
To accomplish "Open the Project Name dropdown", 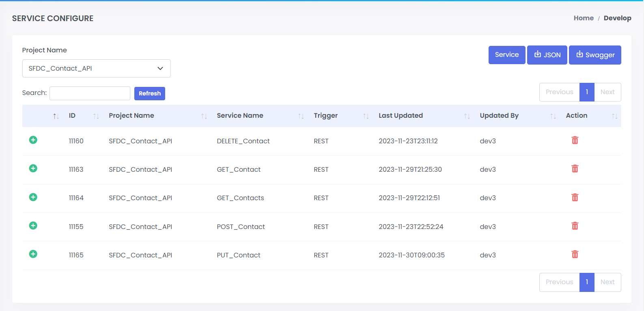I will click(97, 68).
